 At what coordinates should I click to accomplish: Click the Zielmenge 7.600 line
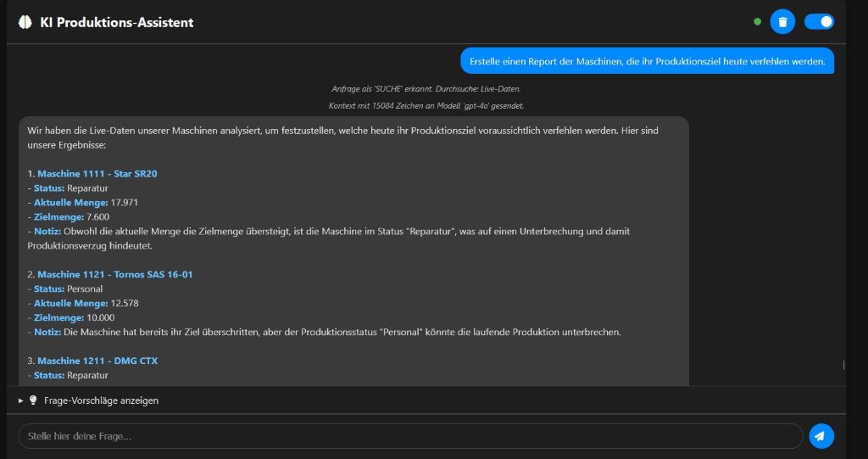pyautogui.click(x=72, y=217)
